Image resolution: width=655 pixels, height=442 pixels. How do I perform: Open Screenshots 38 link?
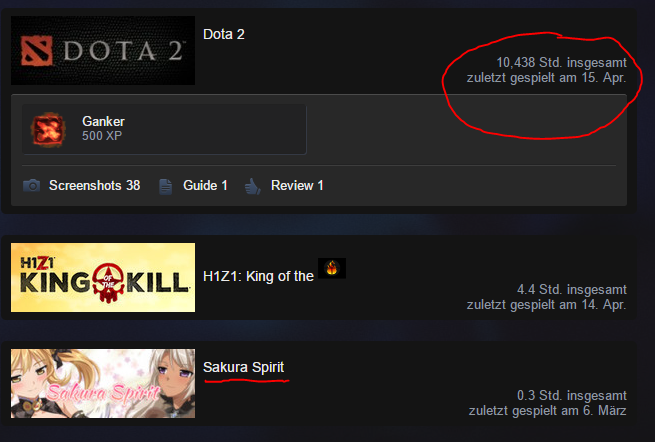point(94,185)
